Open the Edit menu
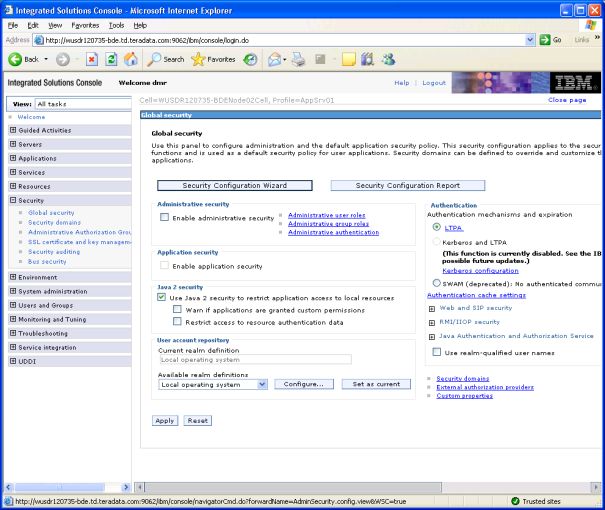605x510 pixels. click(x=33, y=25)
